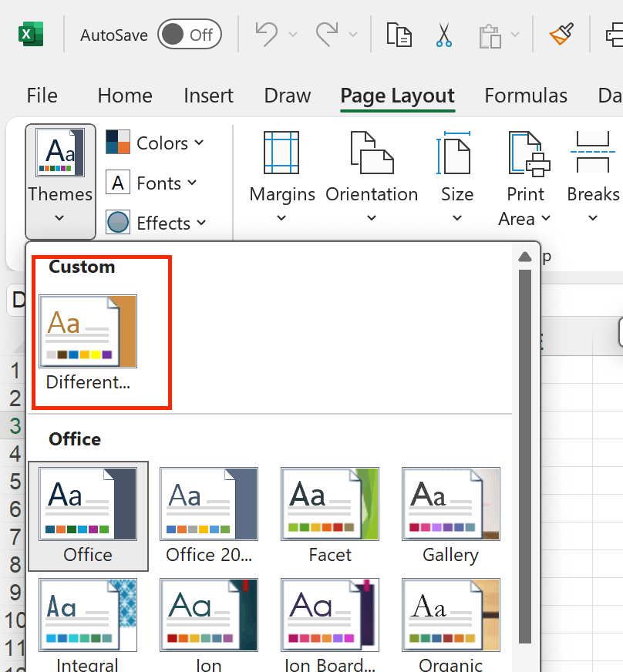The image size is (623, 672).
Task: Select the Page Layout tab
Action: pyautogui.click(x=397, y=96)
